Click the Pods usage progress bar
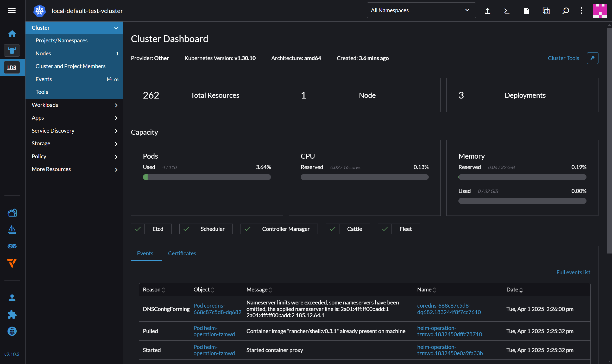The width and height of the screenshot is (612, 364). click(207, 177)
